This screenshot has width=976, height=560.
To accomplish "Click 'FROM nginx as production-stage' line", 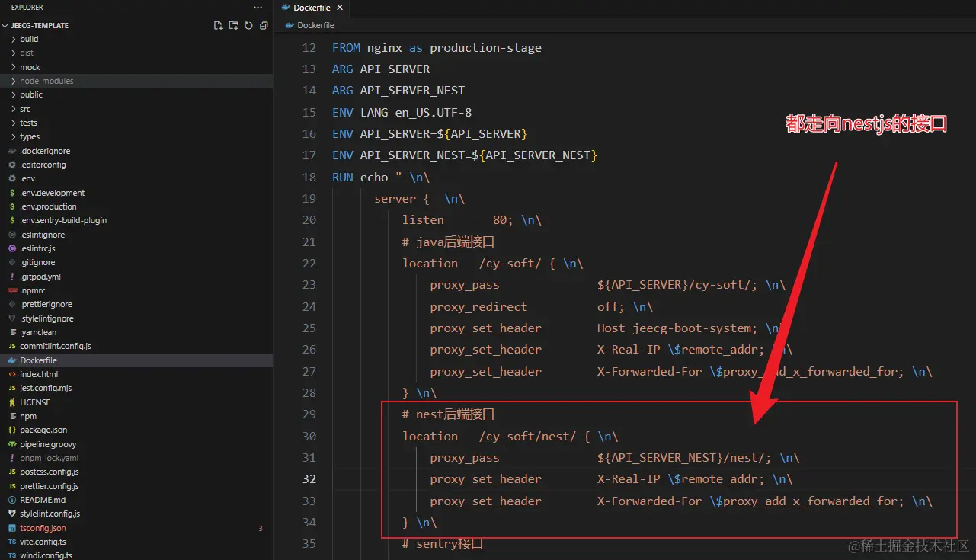I will 437,47.
